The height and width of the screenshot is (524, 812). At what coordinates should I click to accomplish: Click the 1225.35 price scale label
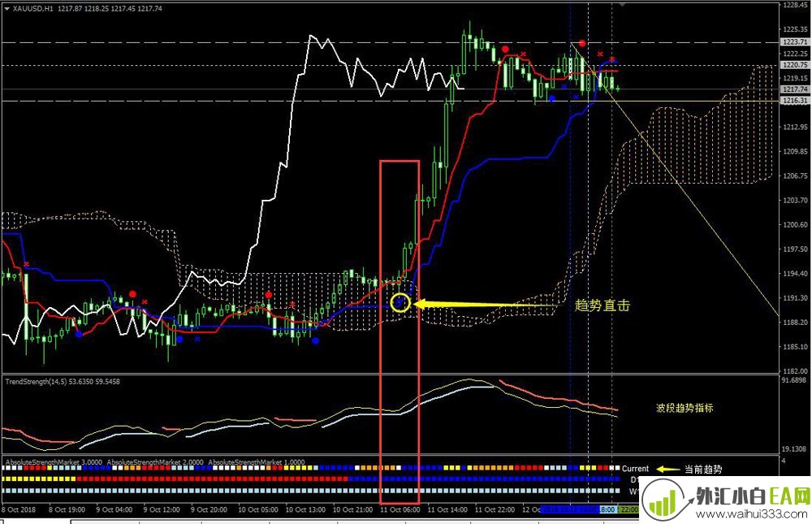(x=796, y=29)
